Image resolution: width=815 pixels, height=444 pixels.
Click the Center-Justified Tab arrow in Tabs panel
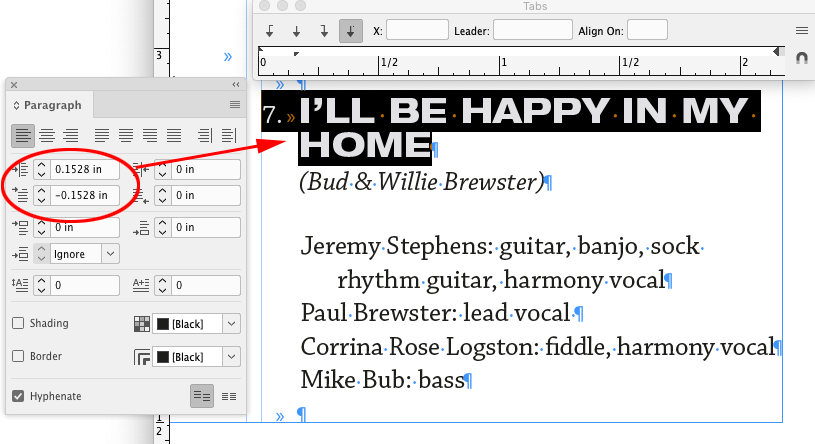[296, 31]
